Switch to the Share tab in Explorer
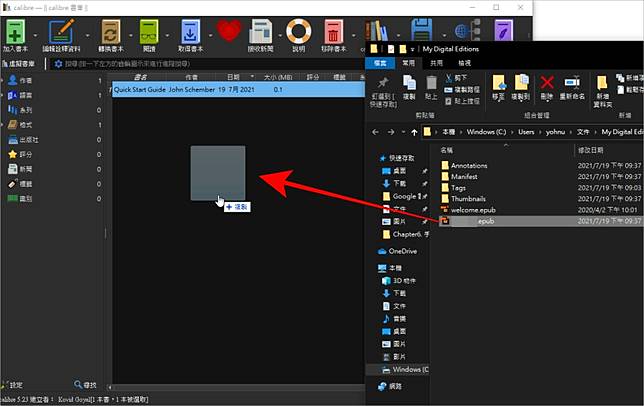 click(x=436, y=63)
